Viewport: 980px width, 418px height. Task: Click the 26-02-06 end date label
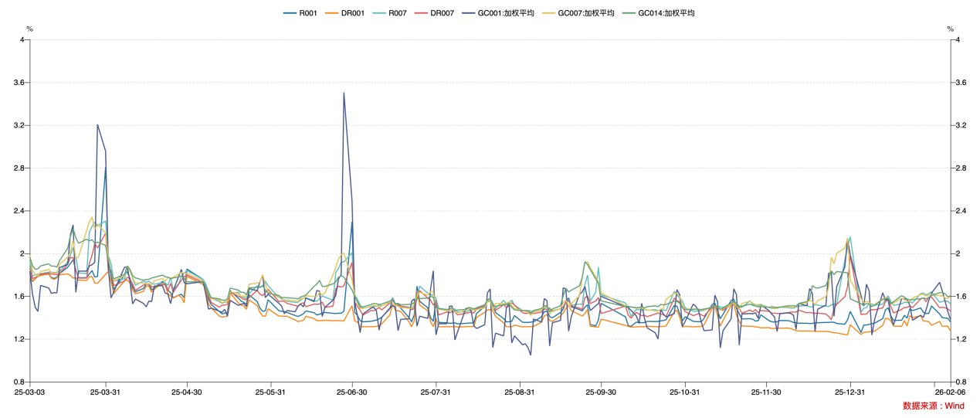tap(950, 393)
